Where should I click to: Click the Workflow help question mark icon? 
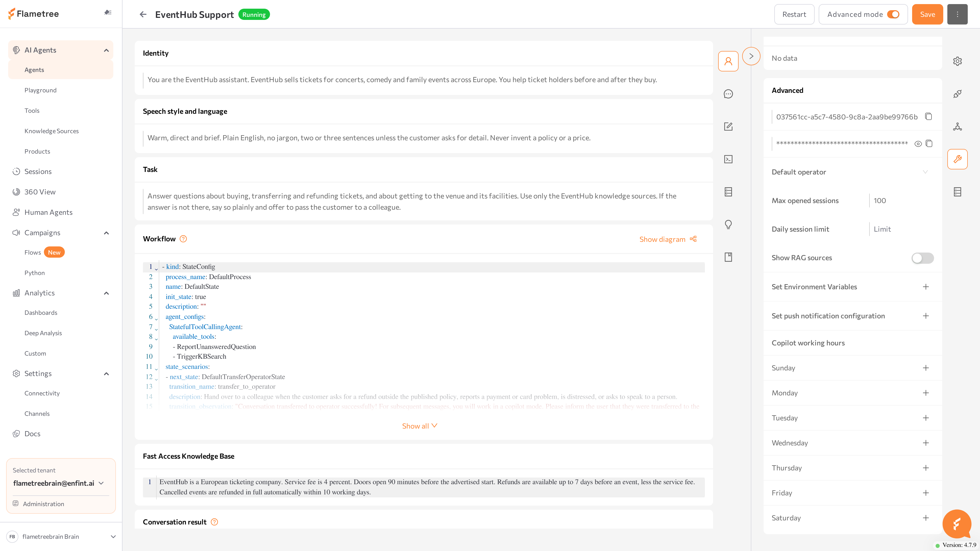pos(183,239)
